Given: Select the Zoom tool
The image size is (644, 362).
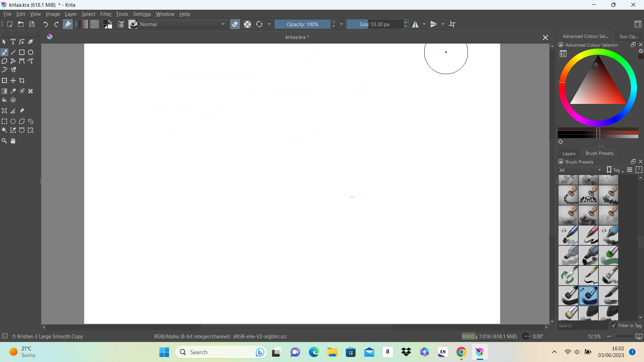Looking at the screenshot, I should 4,141.
